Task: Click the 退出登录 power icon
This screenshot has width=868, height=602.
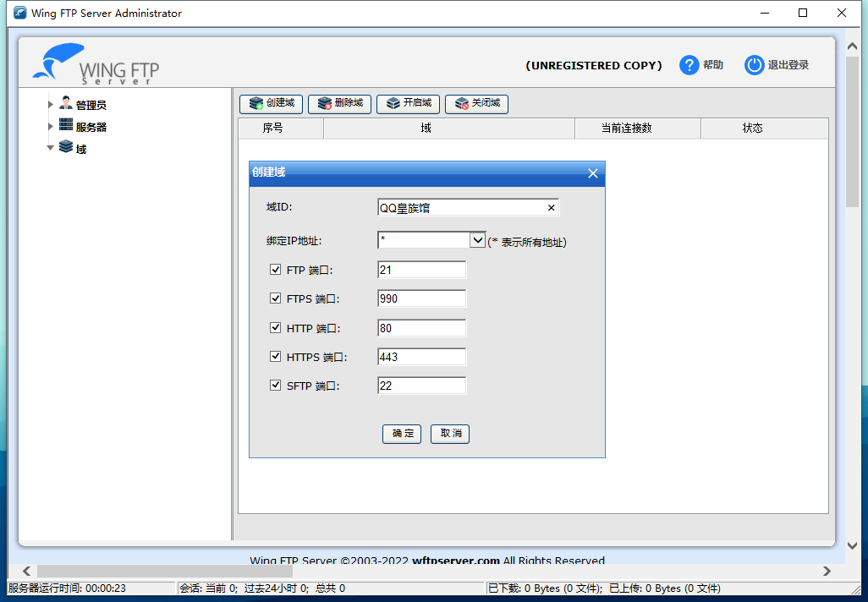Action: click(754, 65)
